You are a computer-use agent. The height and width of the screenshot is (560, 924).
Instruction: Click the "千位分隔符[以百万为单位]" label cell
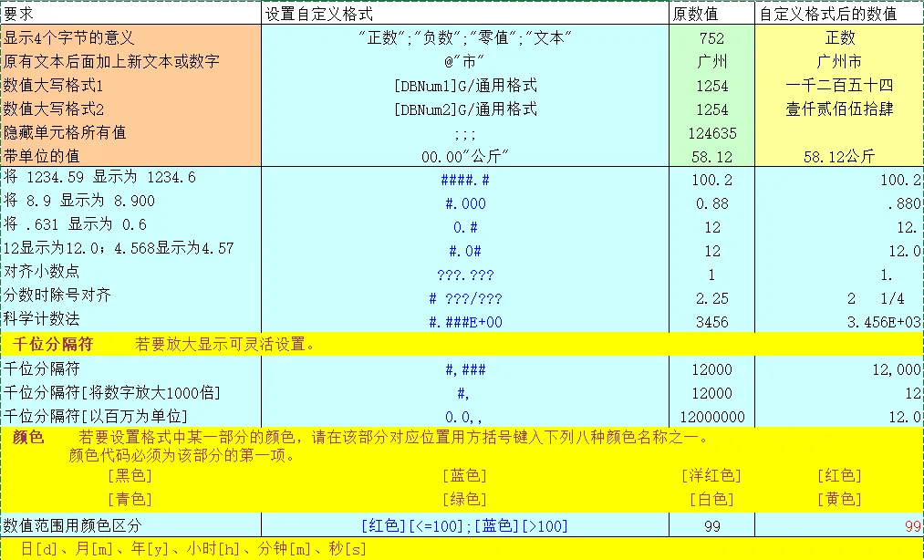point(130,417)
